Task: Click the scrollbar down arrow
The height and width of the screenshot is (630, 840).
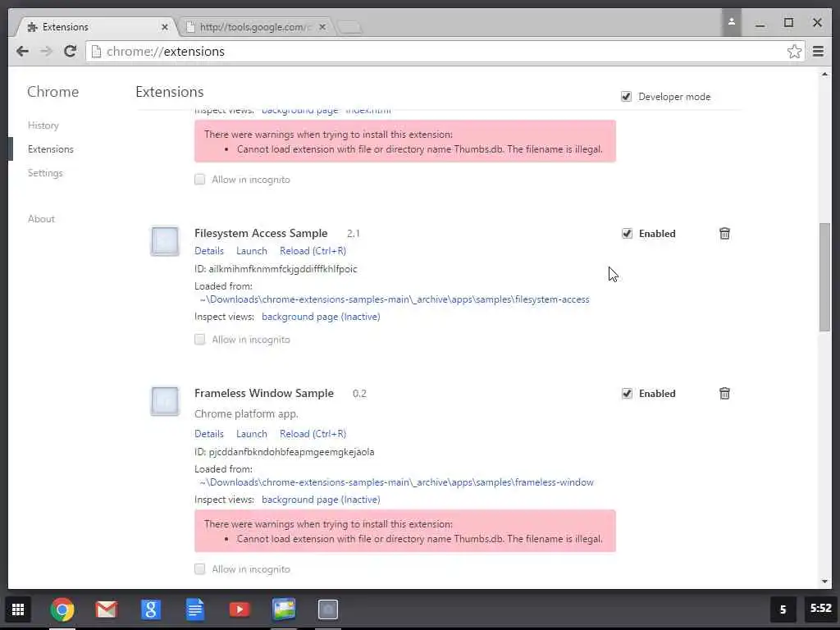Action: (824, 582)
